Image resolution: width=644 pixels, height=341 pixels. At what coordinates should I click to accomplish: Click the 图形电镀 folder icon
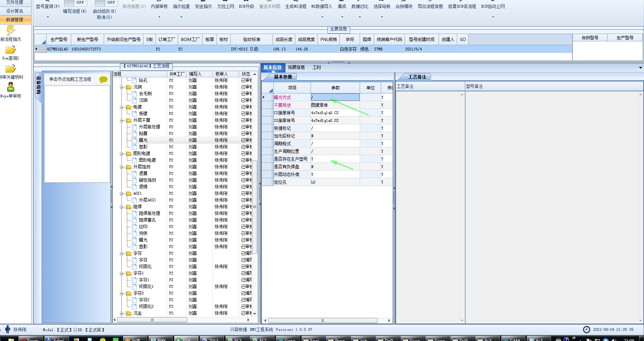click(x=129, y=154)
